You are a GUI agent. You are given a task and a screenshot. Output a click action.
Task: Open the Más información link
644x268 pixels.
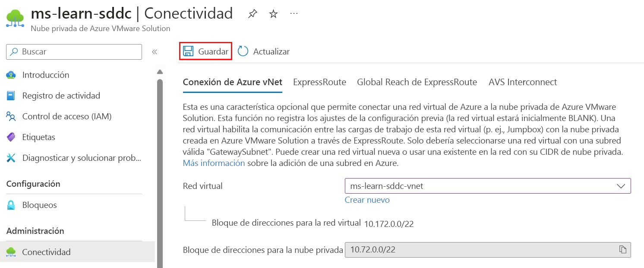pos(214,163)
